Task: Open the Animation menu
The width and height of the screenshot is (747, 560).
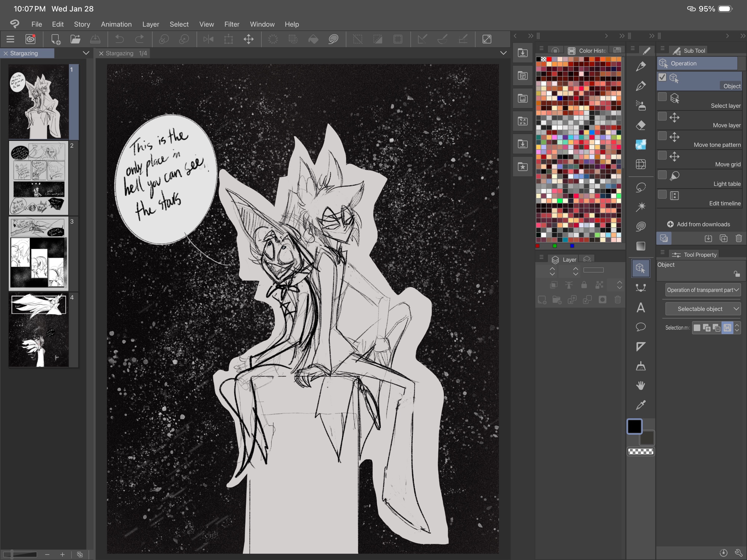Action: point(116,24)
